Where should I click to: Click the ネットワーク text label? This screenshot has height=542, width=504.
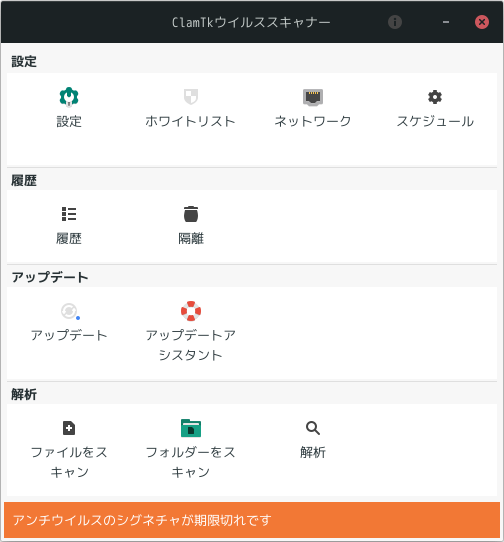pyautogui.click(x=313, y=121)
